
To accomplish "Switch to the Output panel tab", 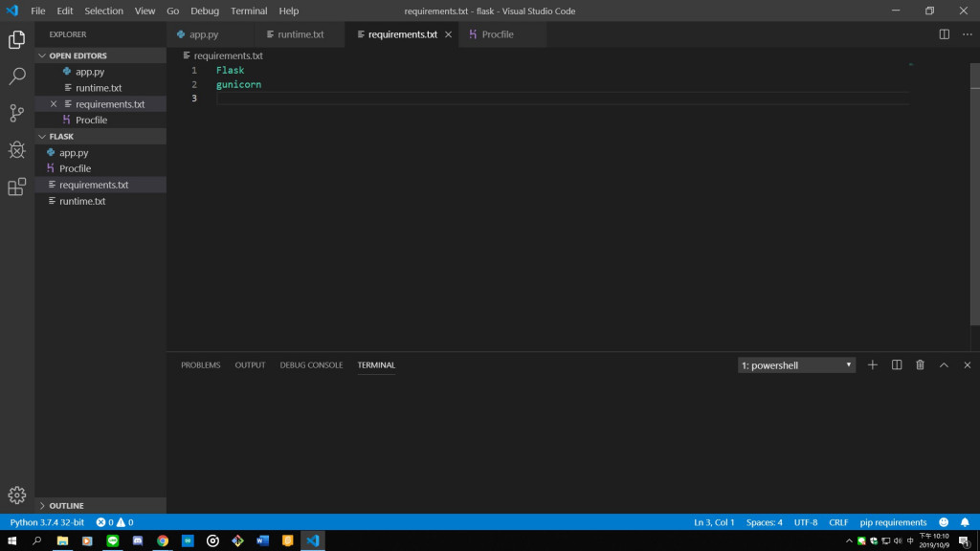I will (x=250, y=364).
